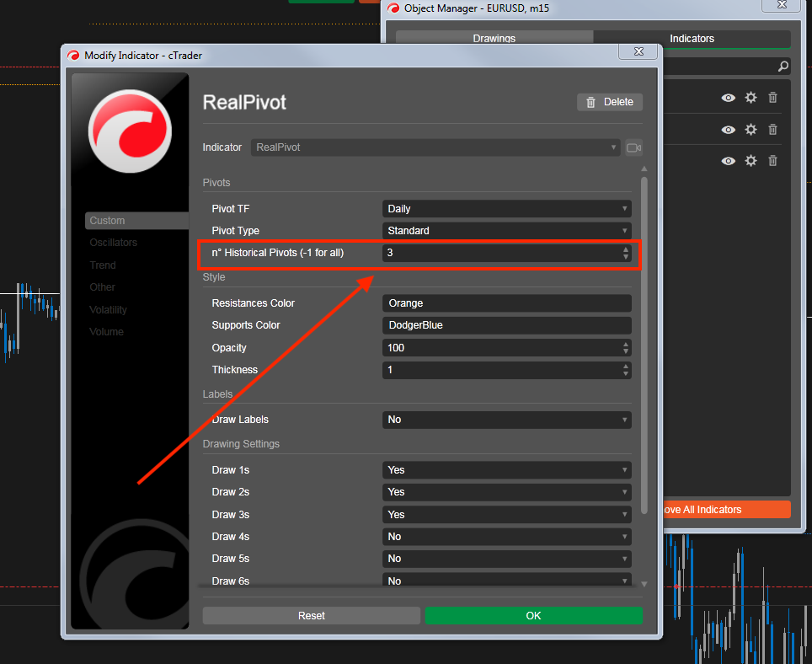This screenshot has width=812, height=664.
Task: Delete first indicator with its trash icon
Action: point(772,98)
